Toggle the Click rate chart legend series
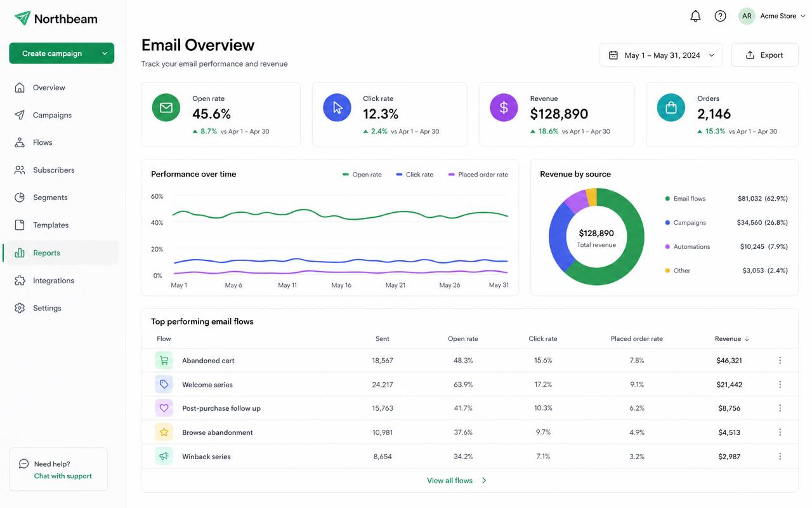Screen dimensions: 812x508 [x=414, y=175]
